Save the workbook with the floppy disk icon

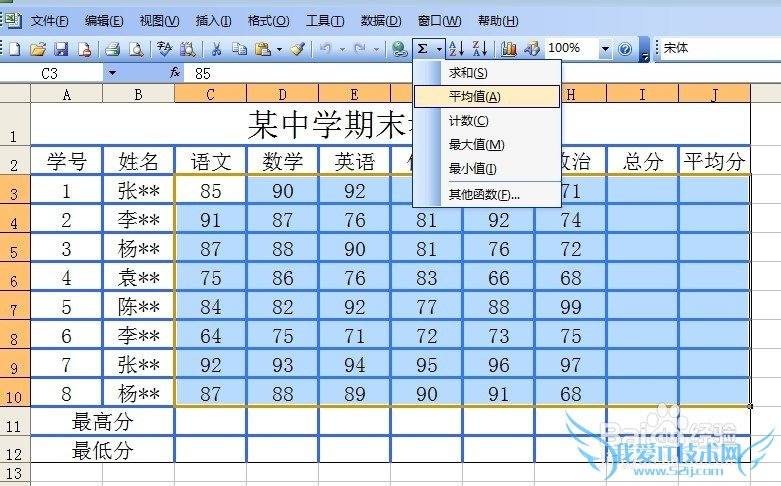click(x=61, y=49)
